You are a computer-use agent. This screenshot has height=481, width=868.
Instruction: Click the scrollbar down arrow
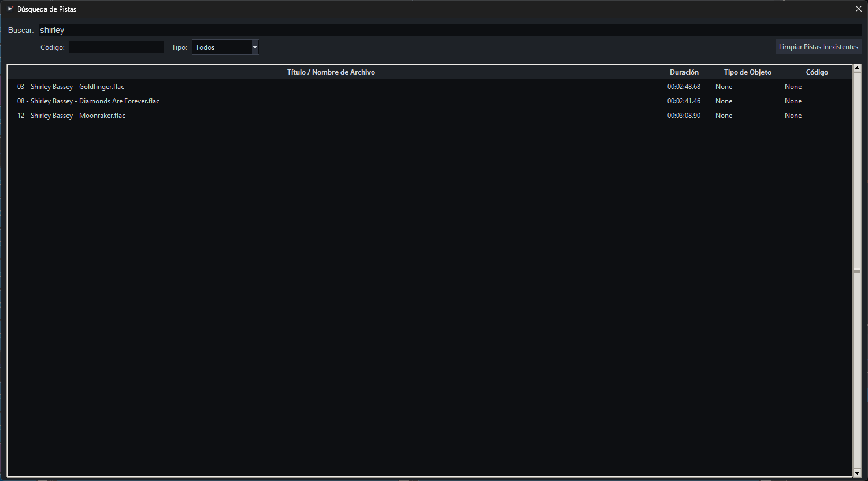(857, 473)
